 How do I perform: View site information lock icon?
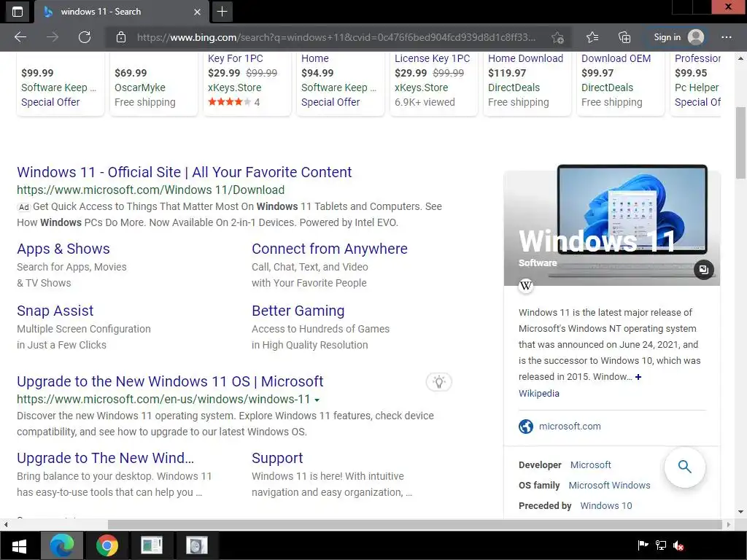point(121,37)
